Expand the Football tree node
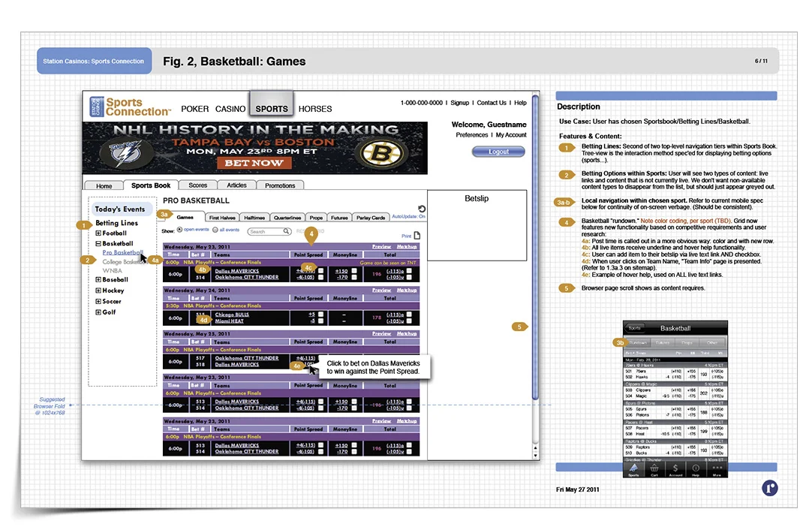The image size is (812, 530). [98, 233]
